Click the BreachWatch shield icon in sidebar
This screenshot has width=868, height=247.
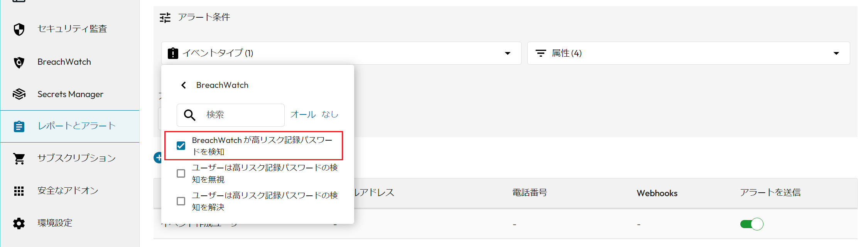pos(19,62)
